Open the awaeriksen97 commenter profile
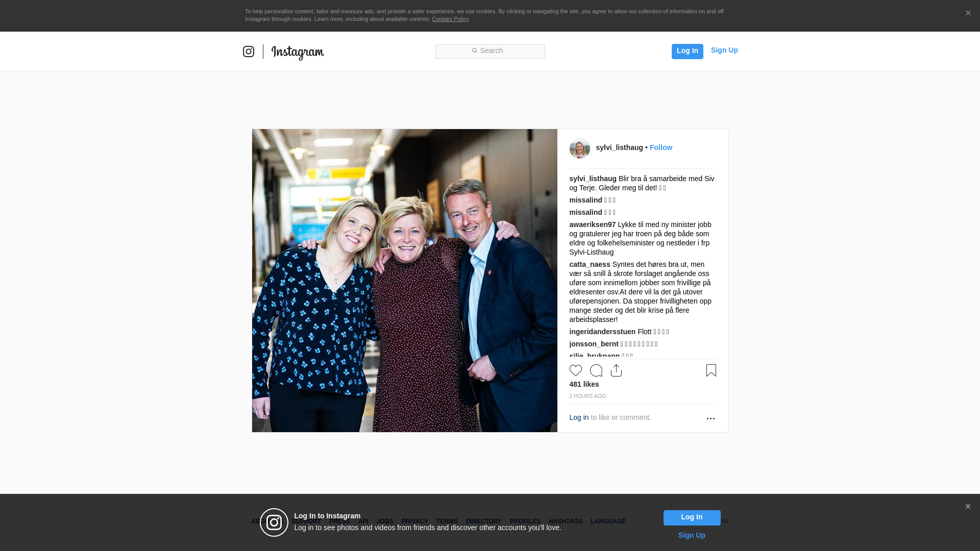 coord(592,224)
